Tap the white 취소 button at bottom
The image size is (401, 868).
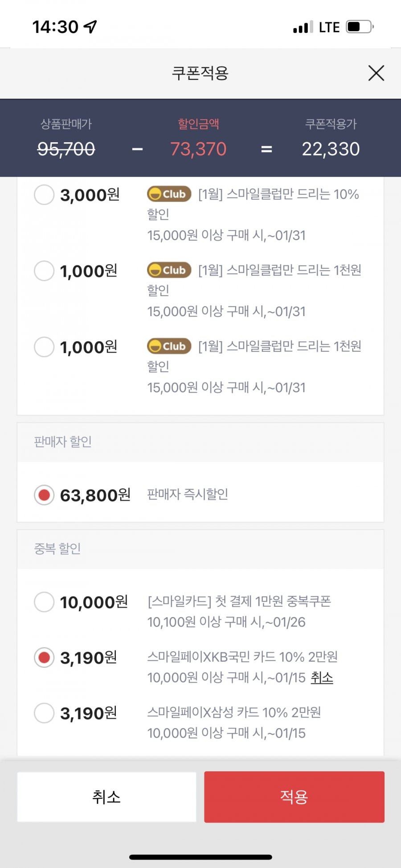106,797
